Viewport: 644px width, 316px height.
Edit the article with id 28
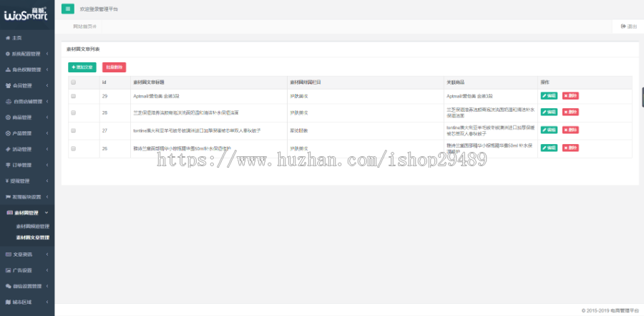coord(549,112)
